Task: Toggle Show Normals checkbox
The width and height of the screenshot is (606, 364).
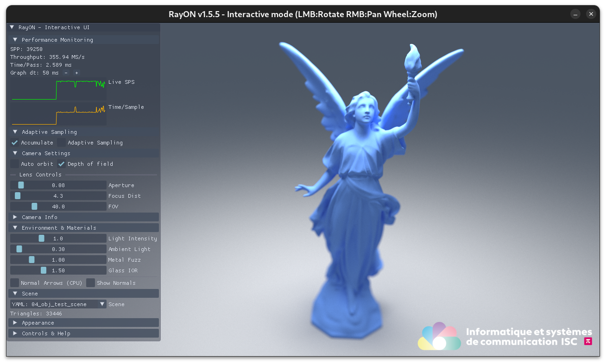Action: coord(91,283)
